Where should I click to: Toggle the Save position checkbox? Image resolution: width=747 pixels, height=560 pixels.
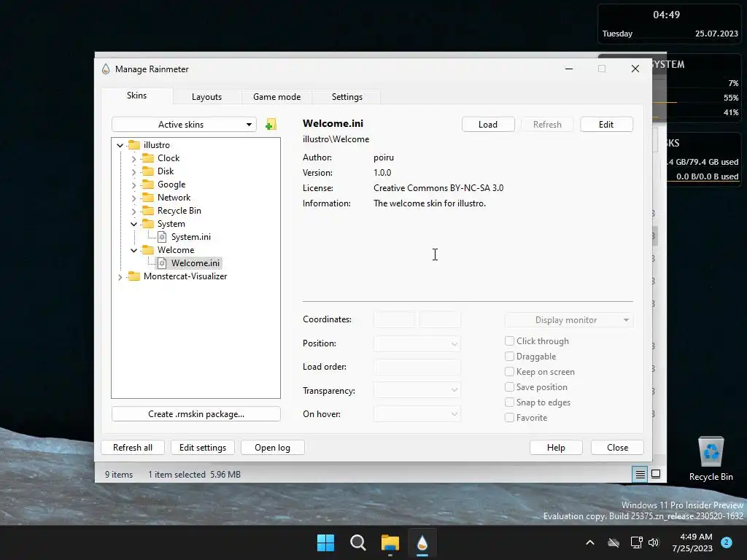point(509,386)
